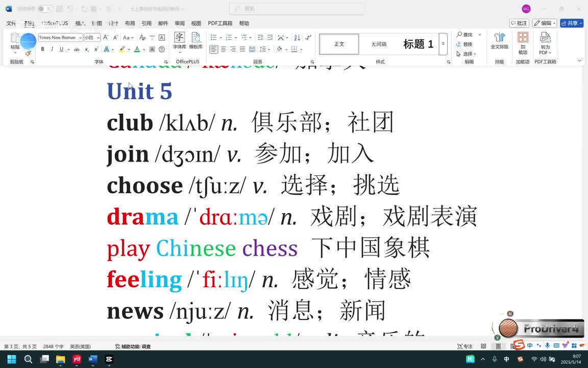Toggle underline formatting button
Viewport: 588px width, 368px height.
point(61,49)
